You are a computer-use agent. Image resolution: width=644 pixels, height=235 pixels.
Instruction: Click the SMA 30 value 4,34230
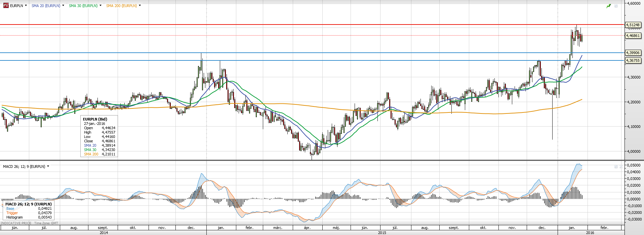[x=109, y=150]
